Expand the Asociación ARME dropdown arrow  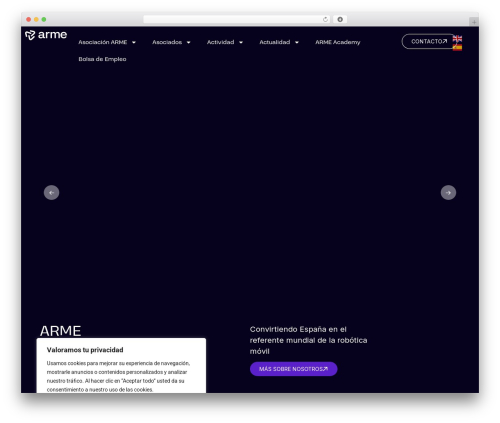click(134, 42)
